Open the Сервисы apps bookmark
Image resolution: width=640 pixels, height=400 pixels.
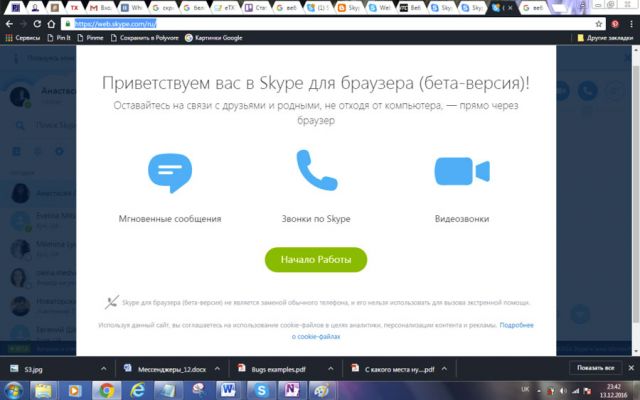[23, 38]
